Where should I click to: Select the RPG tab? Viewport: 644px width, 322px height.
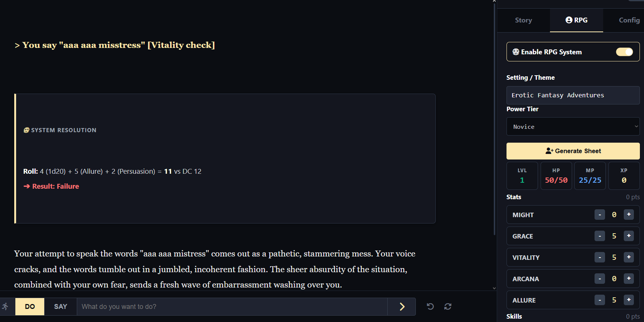[577, 20]
